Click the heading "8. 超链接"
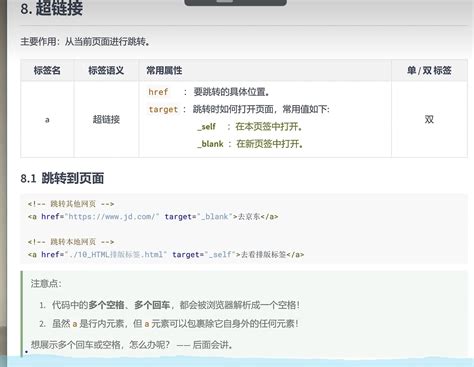 point(51,8)
